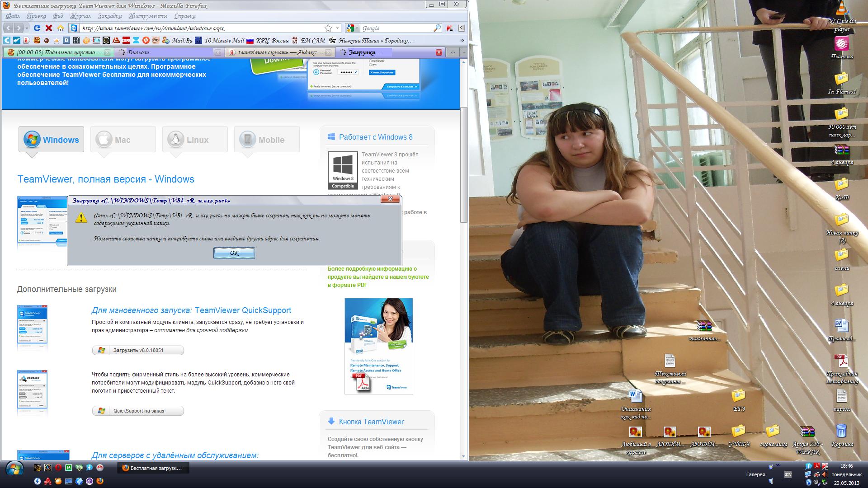Click the QuickSupport Загрузить v8.0.18051 button
Viewport: 868px width, 488px height.
pos(138,350)
